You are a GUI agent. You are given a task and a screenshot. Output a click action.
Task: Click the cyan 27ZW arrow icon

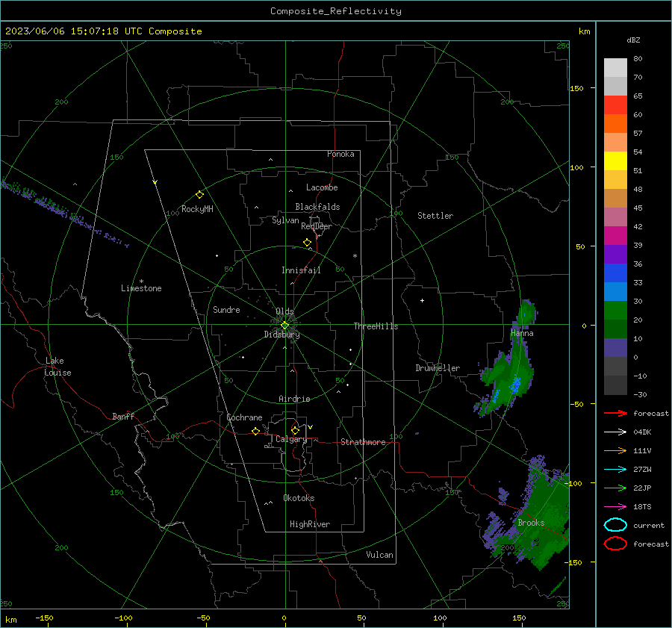click(615, 469)
